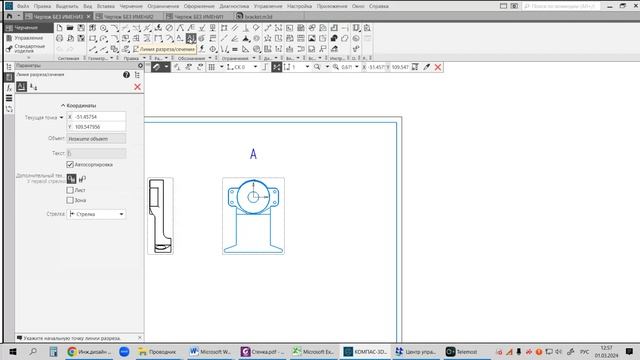Click the eyedropper icon in quick bar
The width and height of the screenshot is (640, 360).
[427, 67]
